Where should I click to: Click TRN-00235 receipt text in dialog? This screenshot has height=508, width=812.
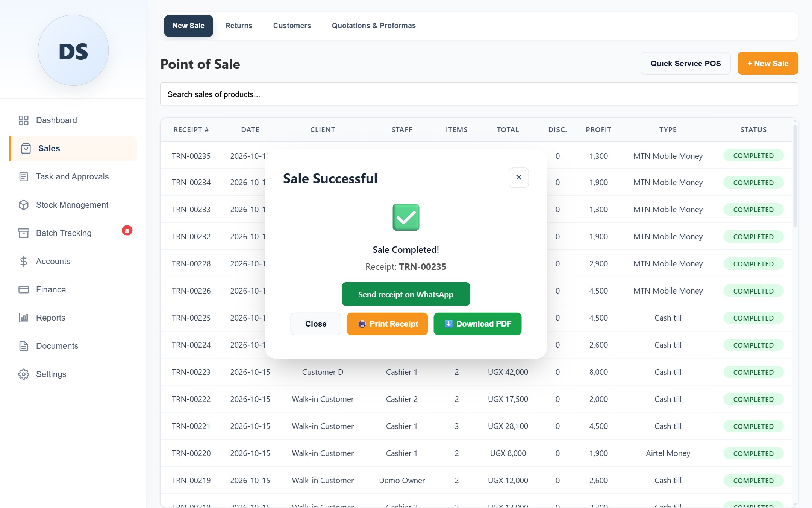[423, 267]
